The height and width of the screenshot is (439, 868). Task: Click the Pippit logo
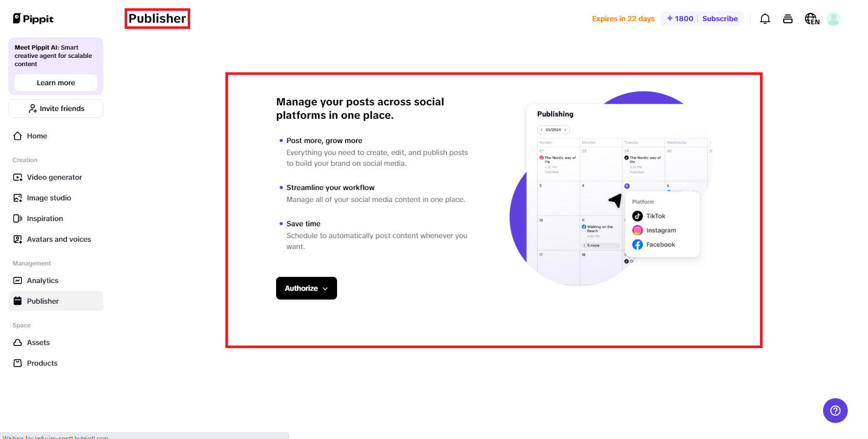click(x=33, y=19)
